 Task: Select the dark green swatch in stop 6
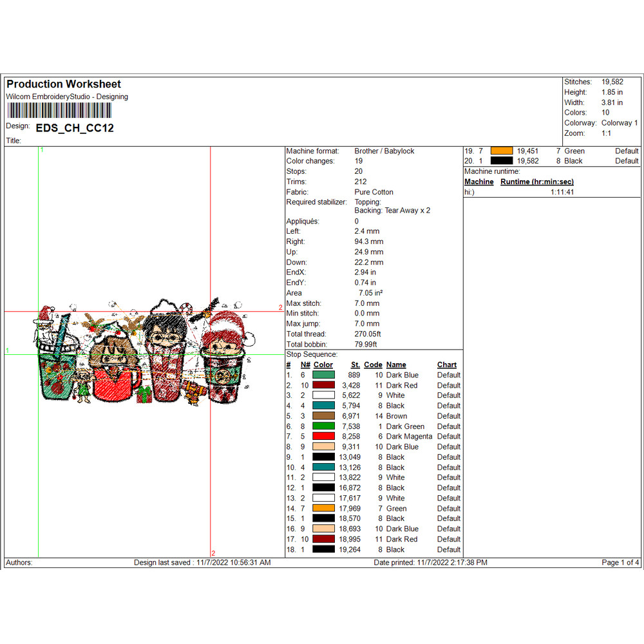click(x=323, y=426)
